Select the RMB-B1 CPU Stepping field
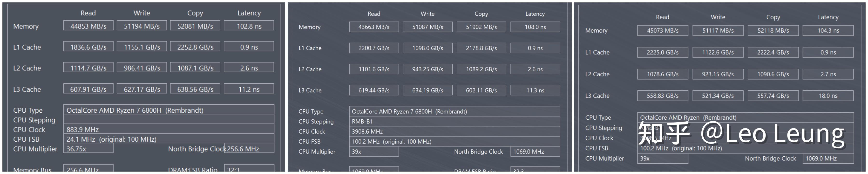868x174 pixels. click(454, 121)
